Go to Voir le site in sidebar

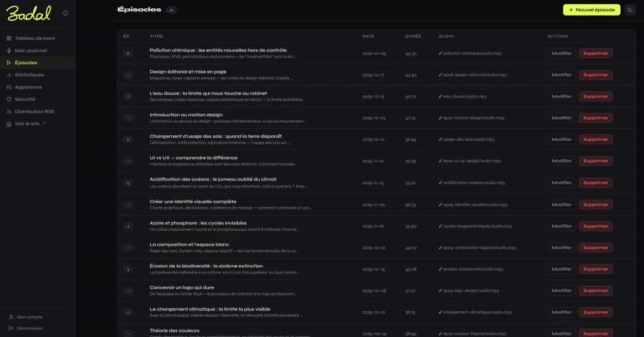tap(30, 124)
